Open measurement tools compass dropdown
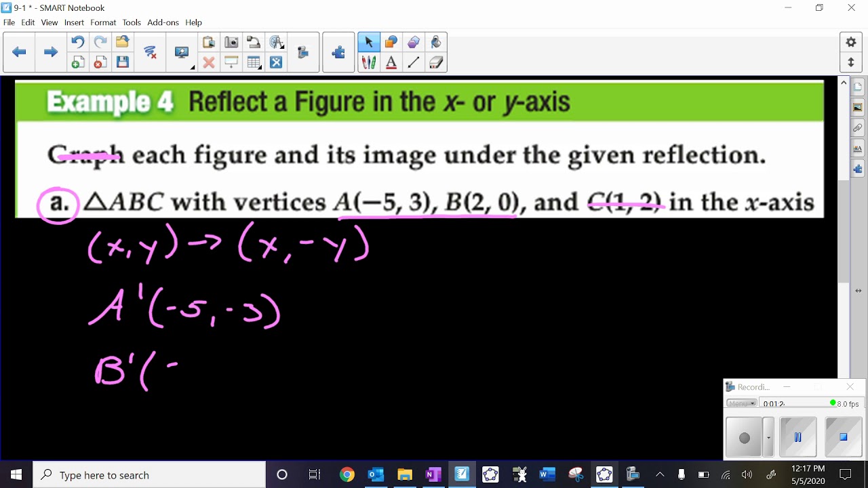This screenshot has height=488, width=868. pyautogui.click(x=276, y=42)
